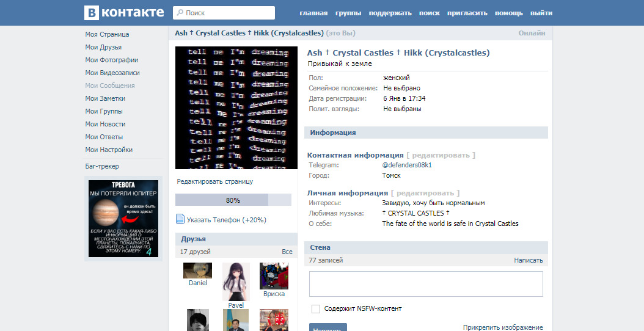644x331 pixels.
Task: Click выйти to log out
Action: pyautogui.click(x=541, y=13)
